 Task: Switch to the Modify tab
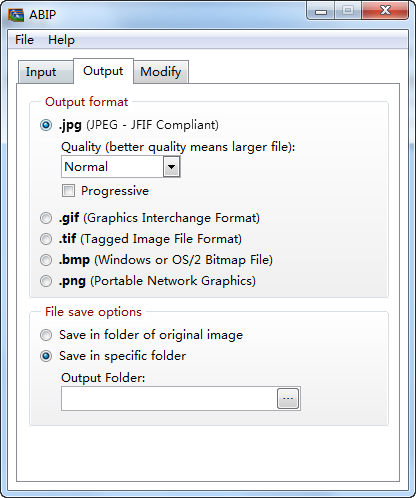pyautogui.click(x=161, y=72)
